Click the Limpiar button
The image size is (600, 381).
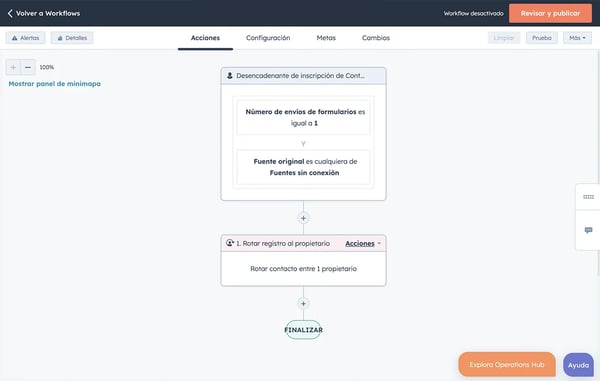click(504, 38)
